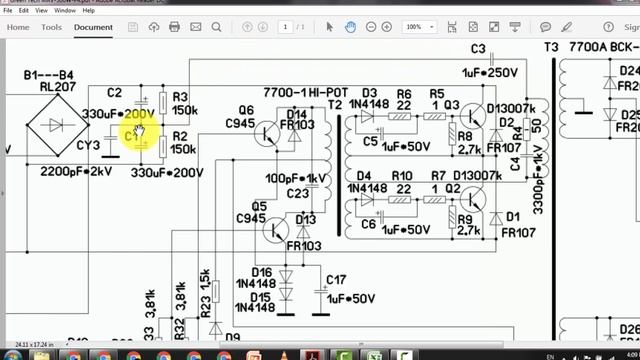Click the fit width scrolling icon

click(x=452, y=27)
